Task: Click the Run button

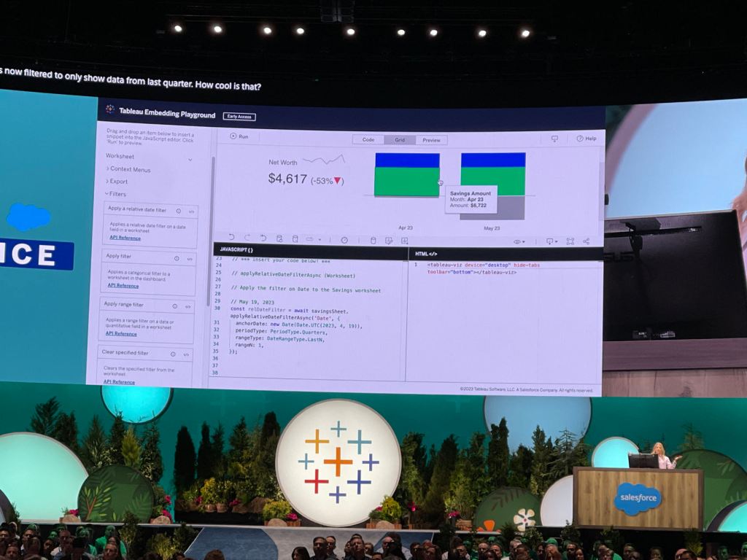Action: click(239, 136)
